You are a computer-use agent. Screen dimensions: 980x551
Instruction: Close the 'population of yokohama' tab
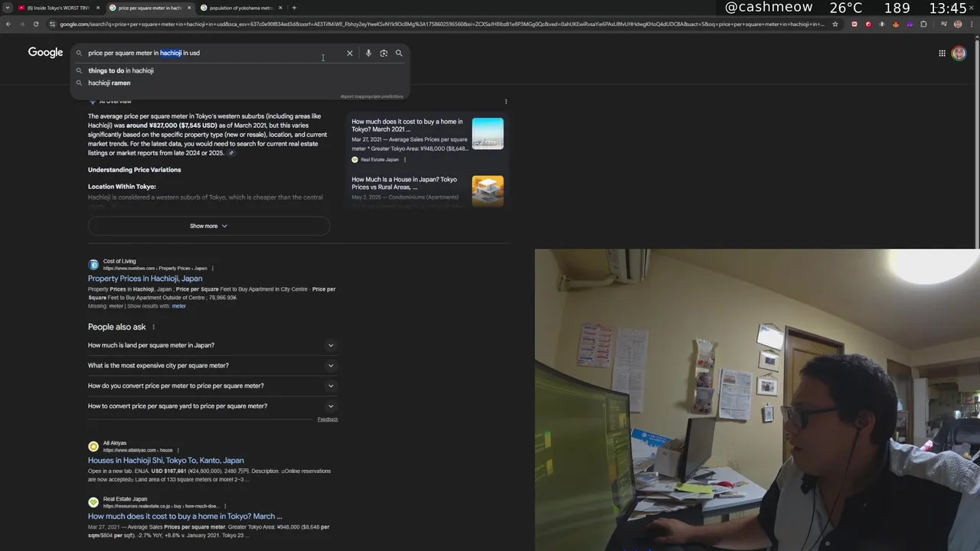point(280,8)
